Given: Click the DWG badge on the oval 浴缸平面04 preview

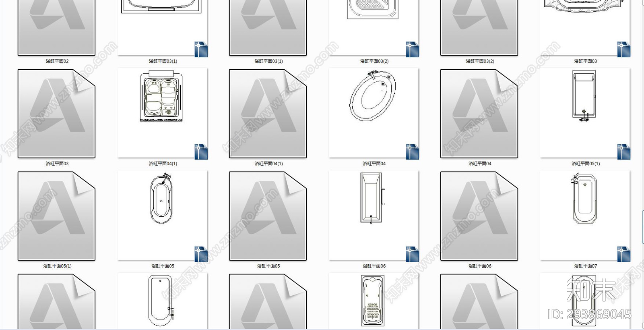Looking at the screenshot, I should 412,152.
